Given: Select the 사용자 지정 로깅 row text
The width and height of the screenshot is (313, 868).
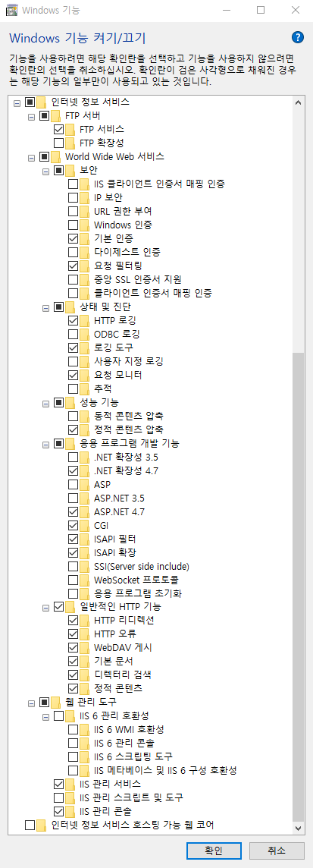Looking at the screenshot, I should (x=128, y=361).
